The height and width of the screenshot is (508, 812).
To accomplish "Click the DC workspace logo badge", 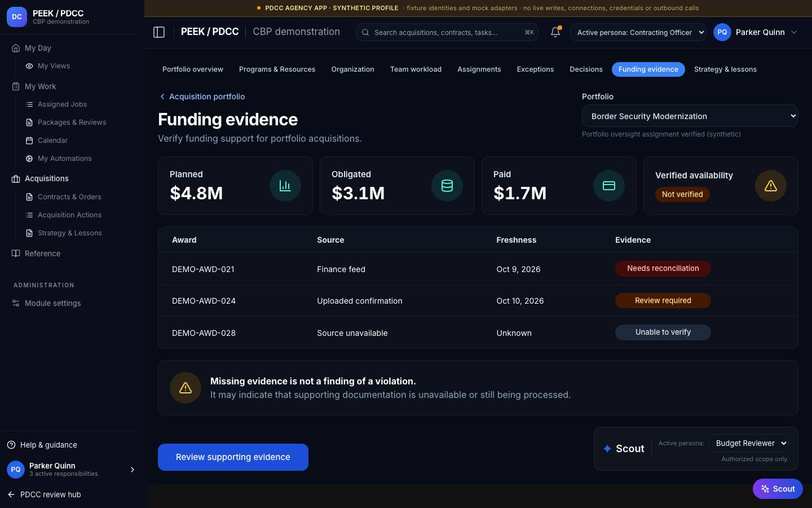I will tap(17, 17).
